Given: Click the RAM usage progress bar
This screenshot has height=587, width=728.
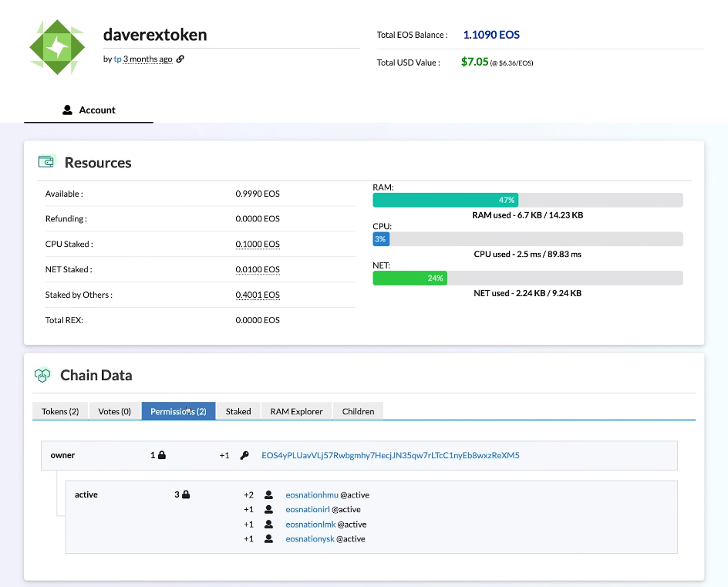Looking at the screenshot, I should point(527,200).
